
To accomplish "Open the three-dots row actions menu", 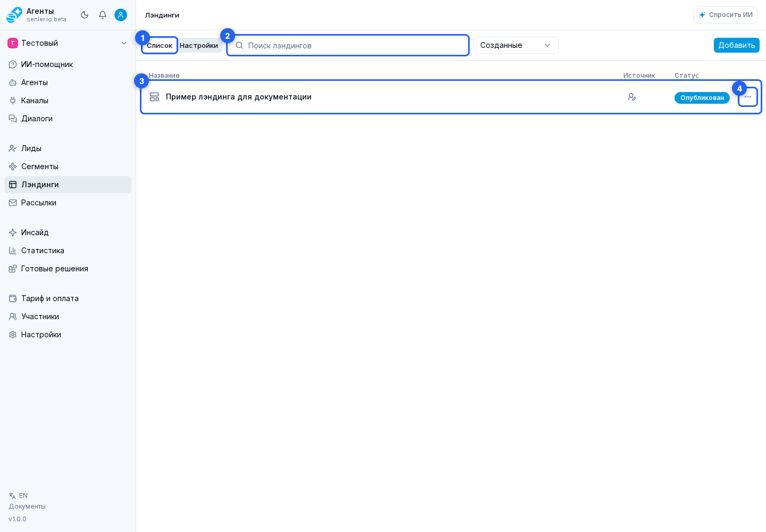I will 748,97.
